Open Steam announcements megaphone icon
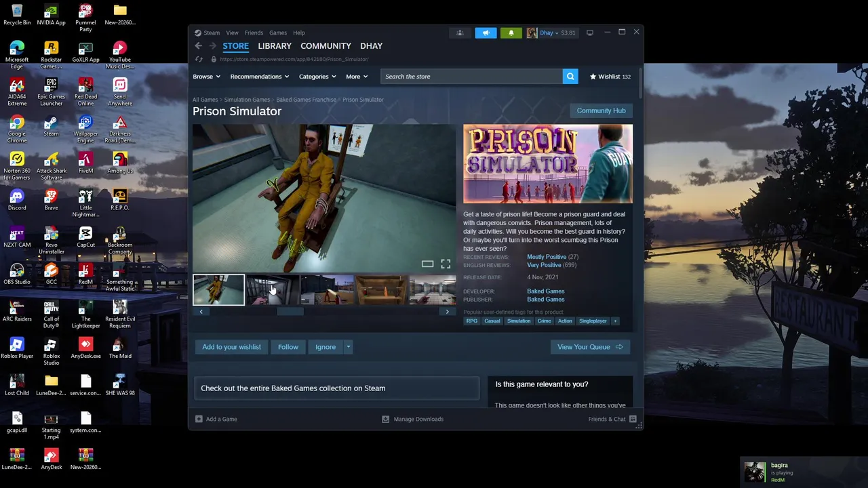This screenshot has width=868, height=488. pos(486,33)
